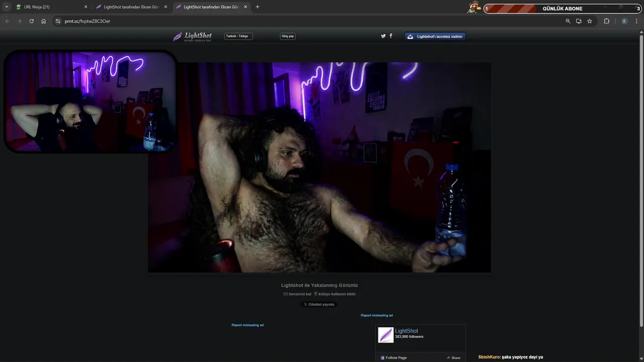Bookmark this page with the star
644x362 pixels.
[x=590, y=21]
